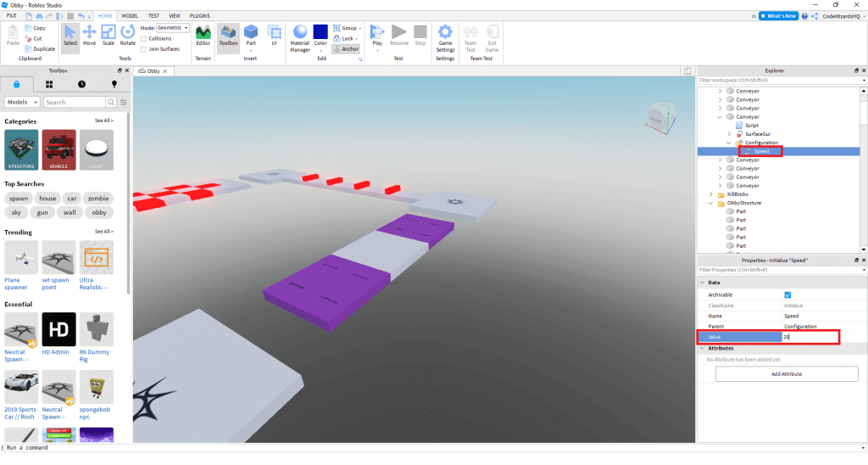The width and height of the screenshot is (868, 465).
Task: Click See All next to Trending
Action: (x=104, y=232)
